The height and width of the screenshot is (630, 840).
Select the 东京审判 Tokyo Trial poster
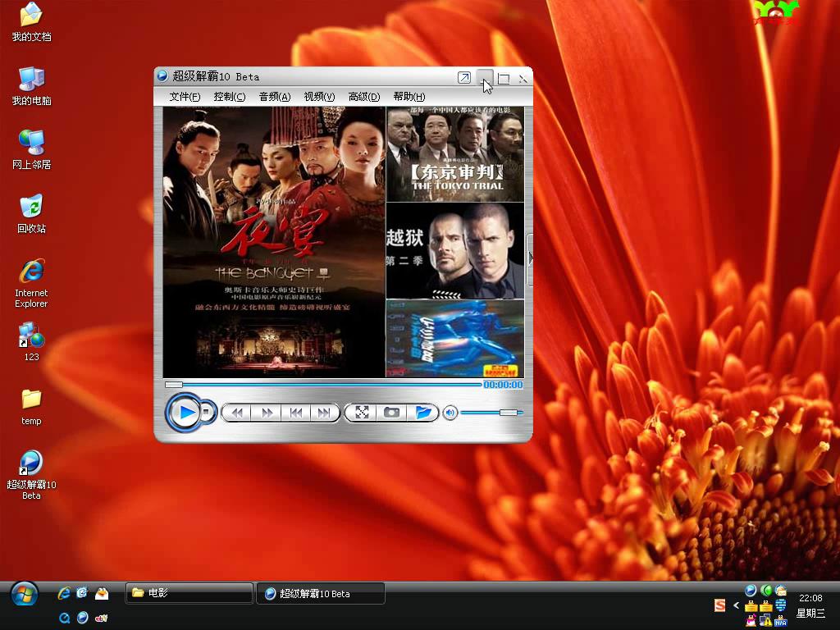click(454, 153)
